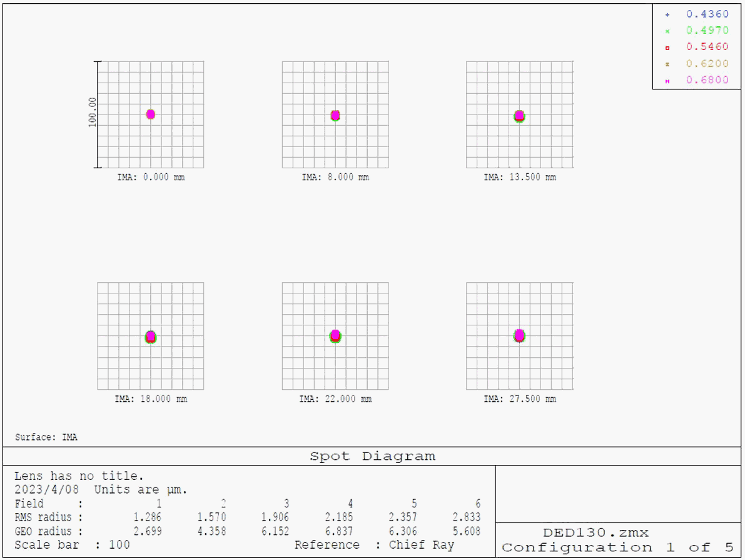Click the green cross marker for 0.4970

click(667, 31)
